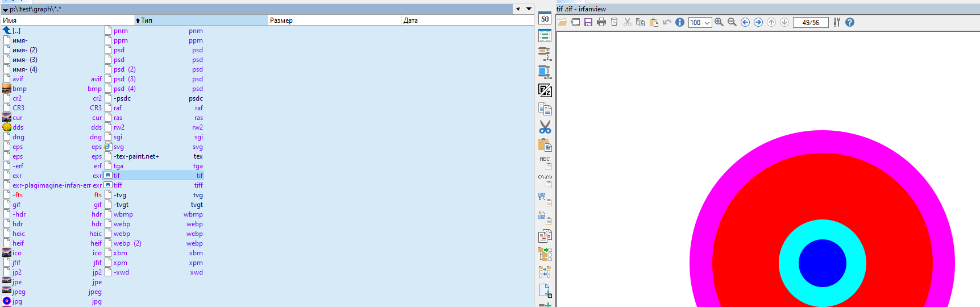Select the -fts file entry
Image resolution: width=980 pixels, height=307 pixels.
(x=52, y=195)
